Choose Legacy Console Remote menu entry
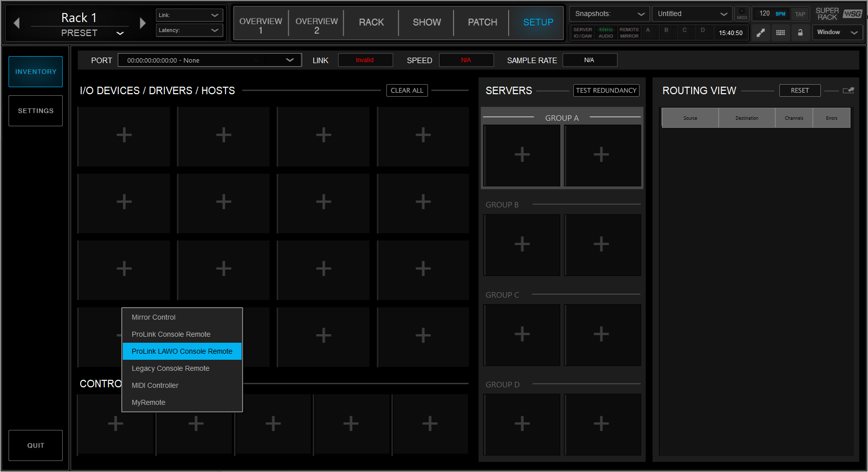Screen dimensions: 868x472 182,368
